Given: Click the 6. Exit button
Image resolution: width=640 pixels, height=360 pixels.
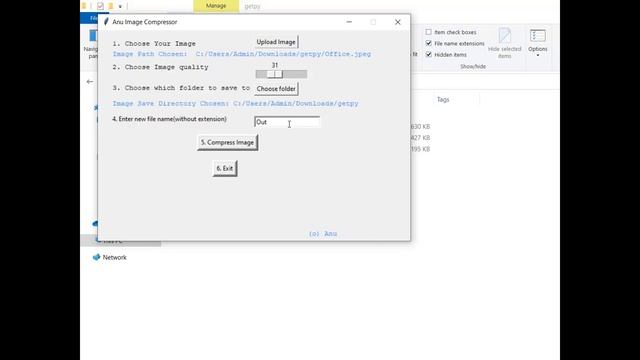Looking at the screenshot, I should 225,168.
